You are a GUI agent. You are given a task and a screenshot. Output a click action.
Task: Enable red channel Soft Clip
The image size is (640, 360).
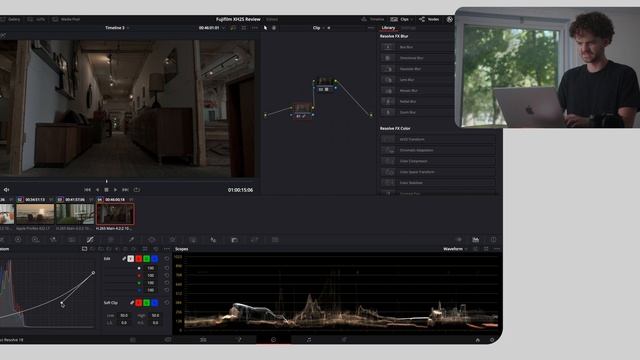coord(139,302)
